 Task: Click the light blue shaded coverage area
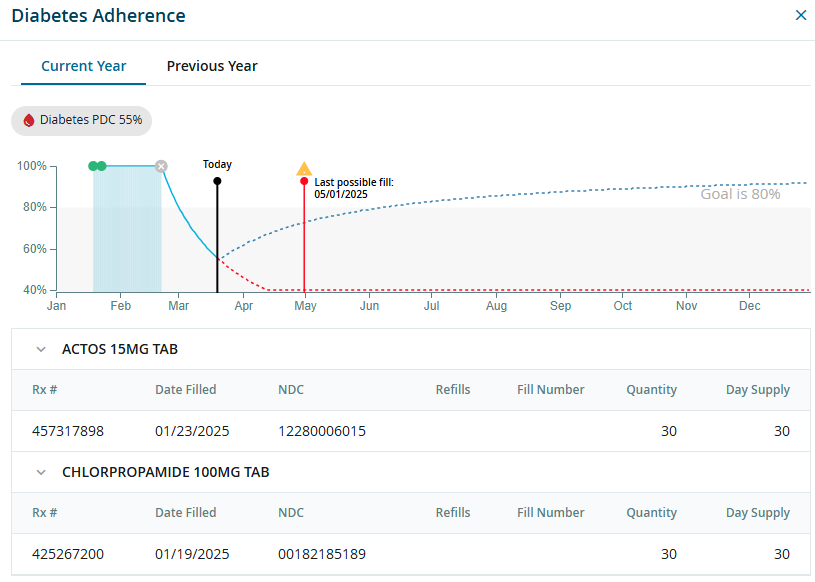(128, 230)
